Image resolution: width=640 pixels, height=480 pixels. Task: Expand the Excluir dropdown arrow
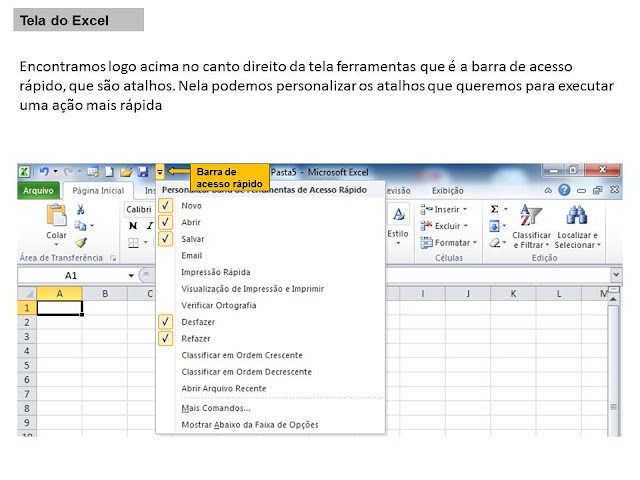[466, 226]
